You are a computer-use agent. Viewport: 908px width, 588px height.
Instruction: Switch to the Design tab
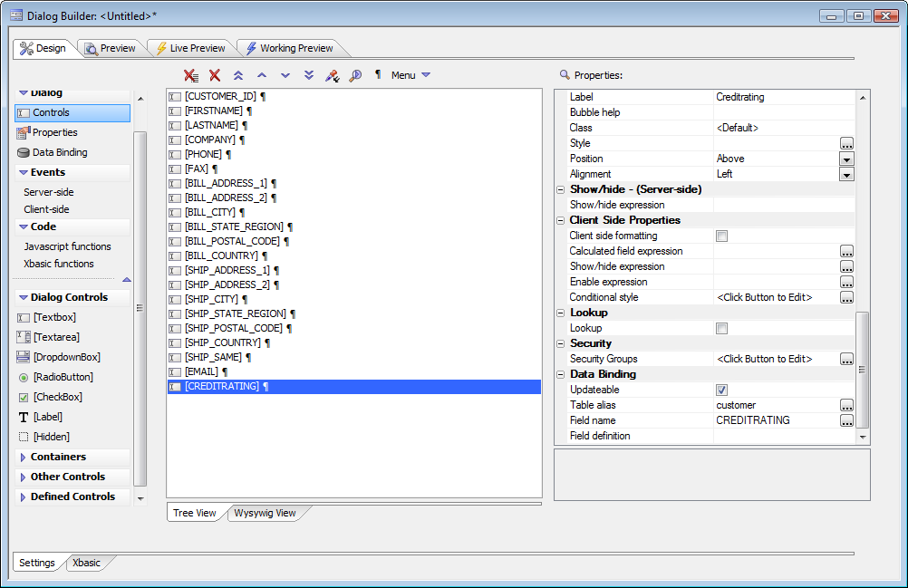43,49
